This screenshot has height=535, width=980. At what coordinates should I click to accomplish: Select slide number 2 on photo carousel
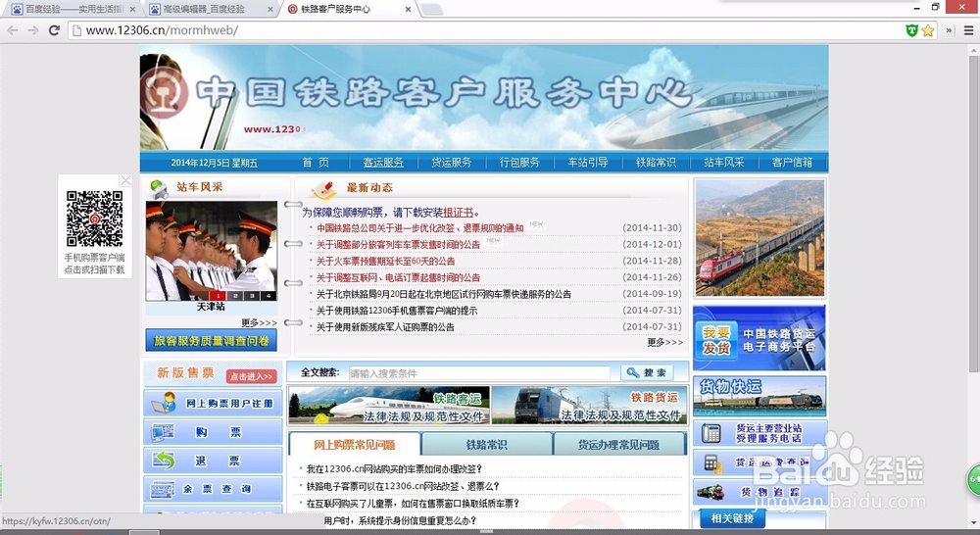click(x=234, y=296)
